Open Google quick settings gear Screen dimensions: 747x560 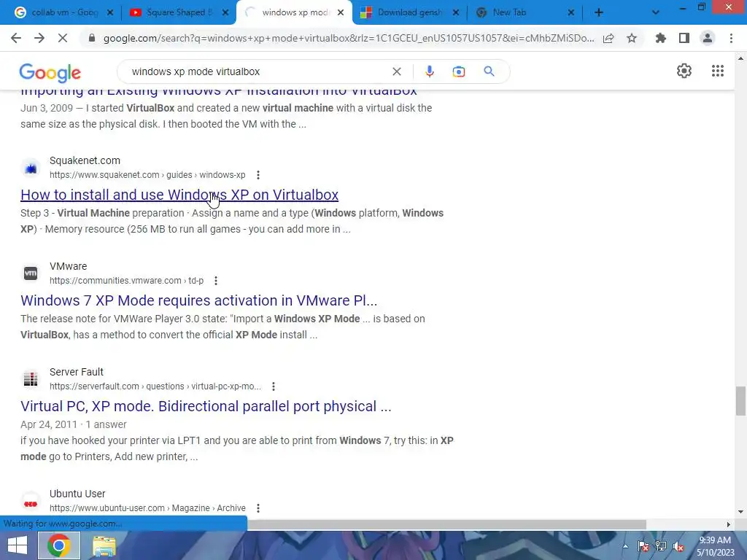[684, 71]
